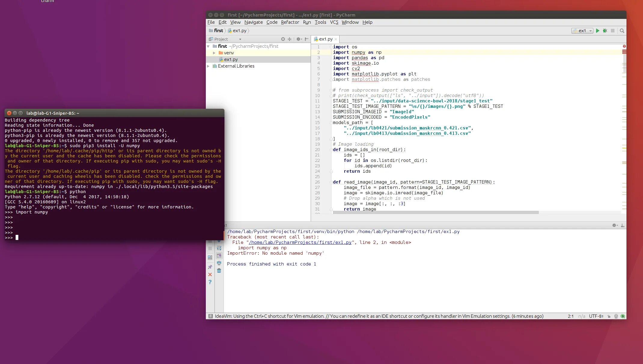Toggle read-only lock icon in status bar

609,316
